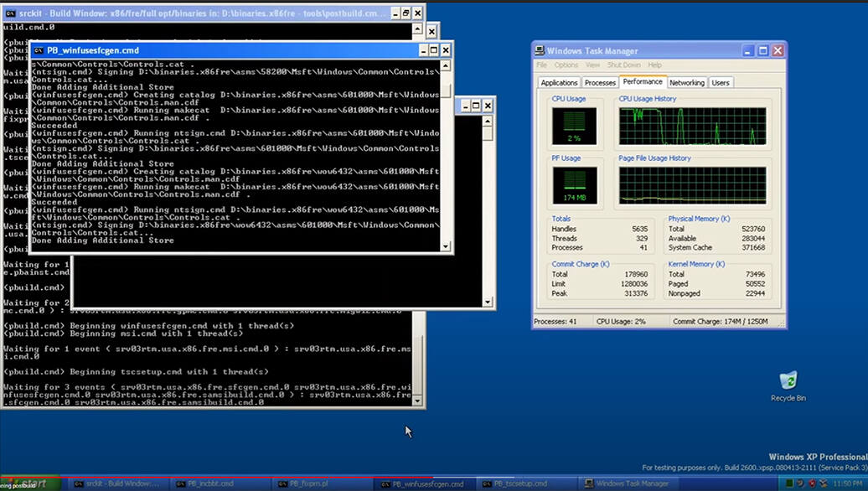Screen dimensions: 868x491
Task: Open the Options menu in Task Manager
Action: pos(566,65)
